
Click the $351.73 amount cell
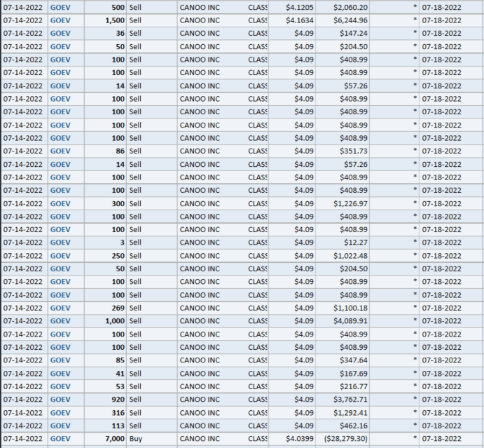click(x=343, y=151)
